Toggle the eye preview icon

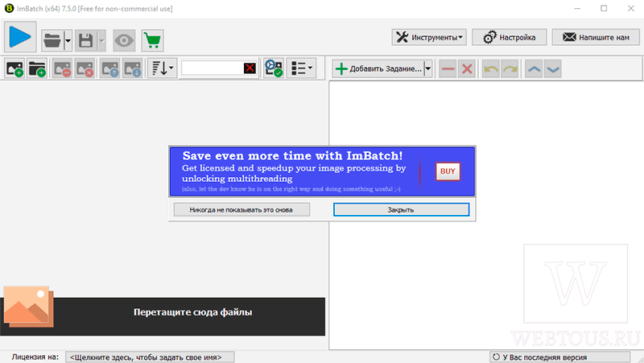(124, 40)
